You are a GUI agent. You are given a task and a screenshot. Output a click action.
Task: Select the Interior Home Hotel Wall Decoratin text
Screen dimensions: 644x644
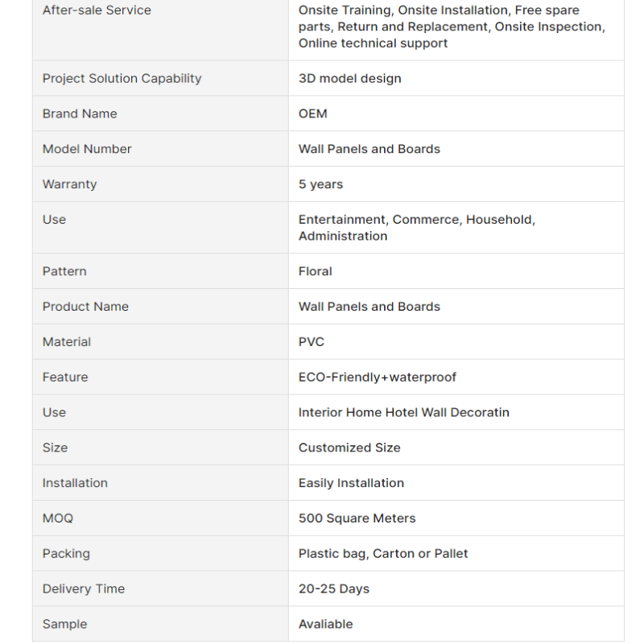pyautogui.click(x=403, y=413)
